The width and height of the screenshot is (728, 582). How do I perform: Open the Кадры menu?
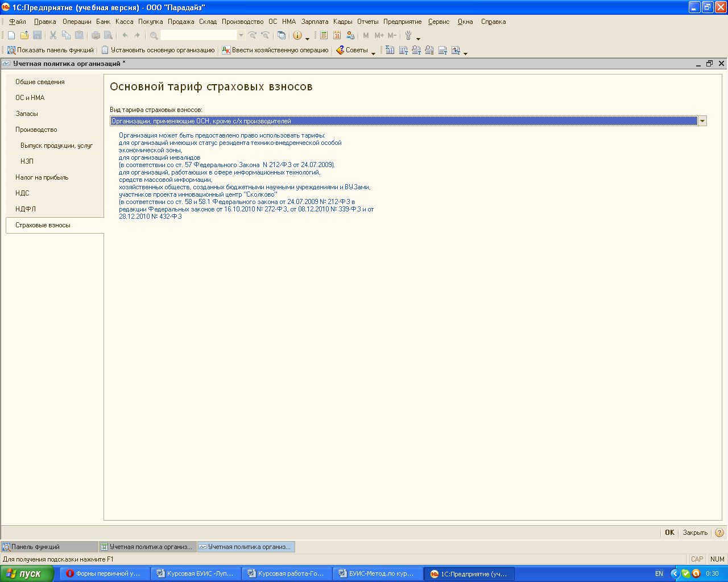point(343,22)
